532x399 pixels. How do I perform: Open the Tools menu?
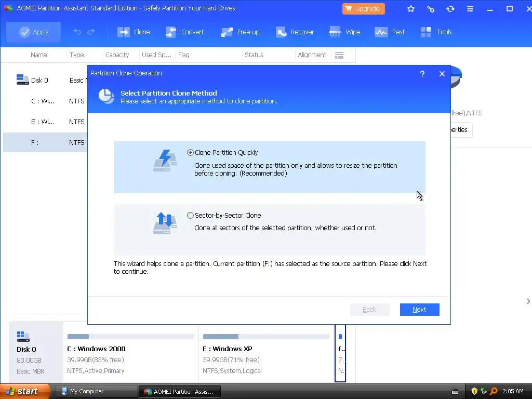[436, 32]
